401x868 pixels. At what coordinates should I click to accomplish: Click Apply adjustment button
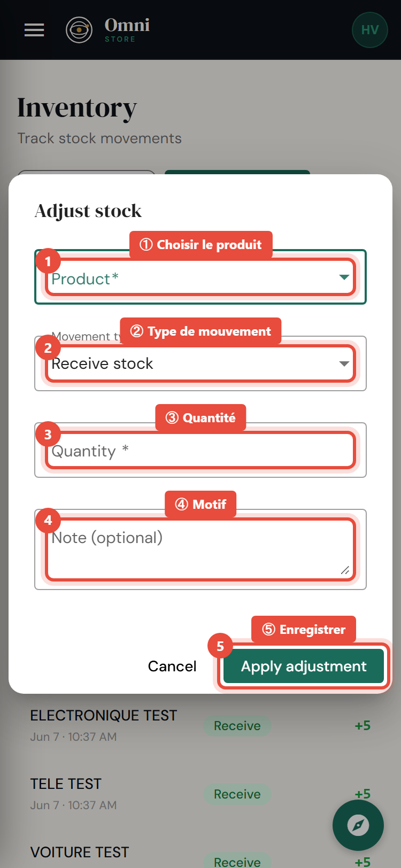[x=304, y=666]
